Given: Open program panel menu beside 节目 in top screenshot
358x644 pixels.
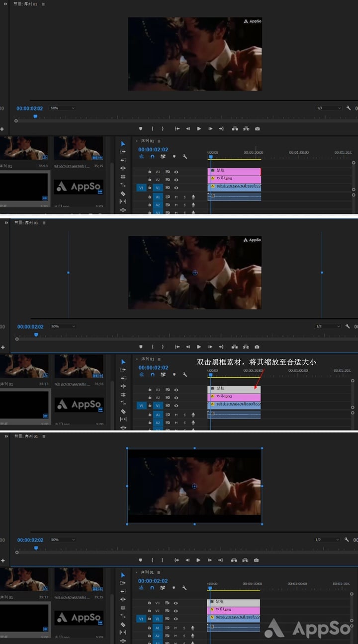Looking at the screenshot, I should [44, 4].
